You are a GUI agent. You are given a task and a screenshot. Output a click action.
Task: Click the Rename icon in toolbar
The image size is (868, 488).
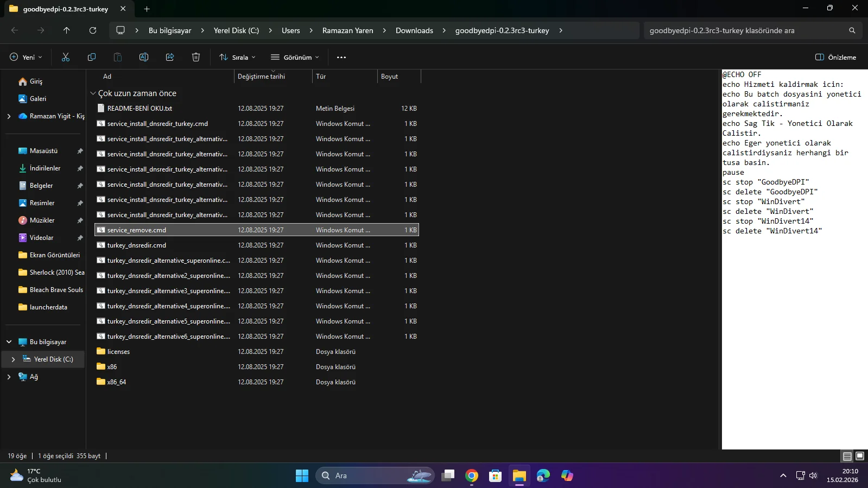point(144,57)
